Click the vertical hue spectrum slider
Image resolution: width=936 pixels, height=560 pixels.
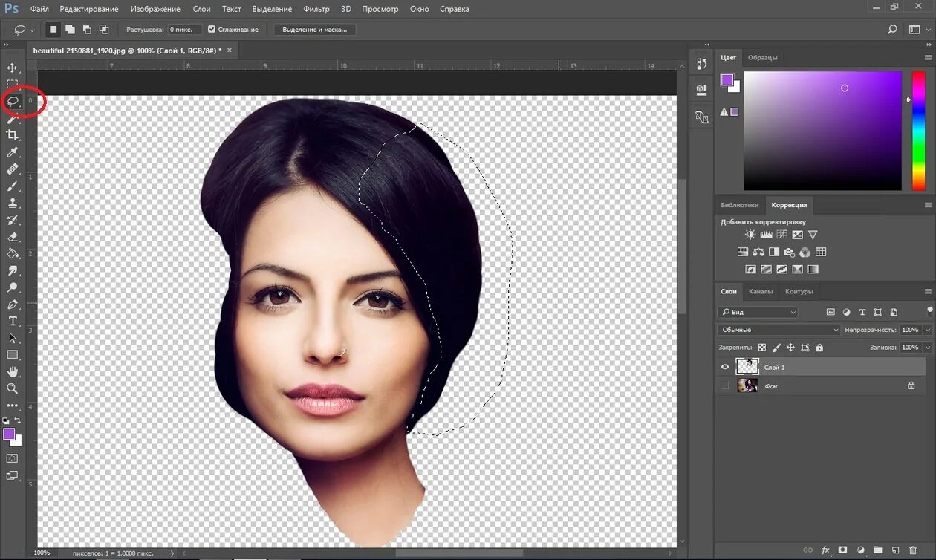point(917,130)
